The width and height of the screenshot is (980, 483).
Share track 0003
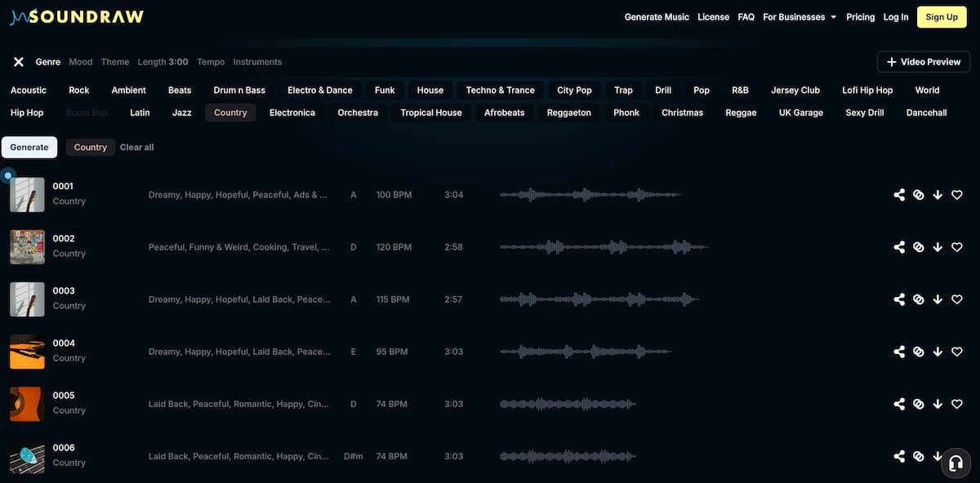[x=899, y=299]
